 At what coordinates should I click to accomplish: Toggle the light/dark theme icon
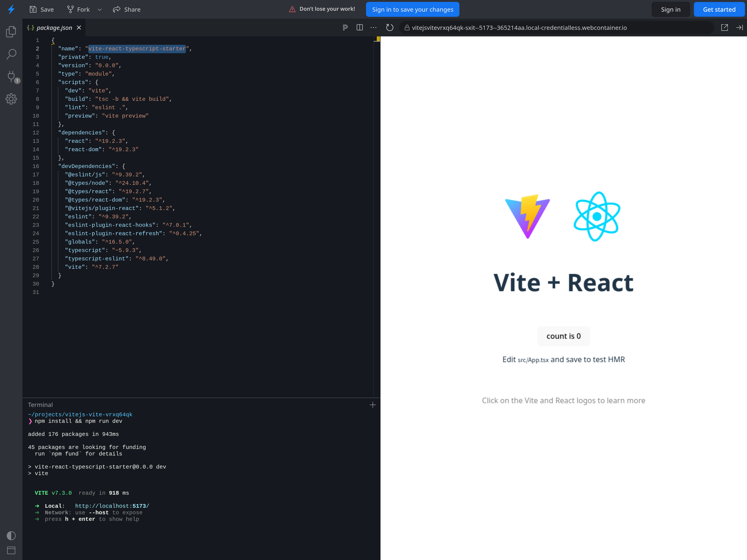(x=11, y=536)
